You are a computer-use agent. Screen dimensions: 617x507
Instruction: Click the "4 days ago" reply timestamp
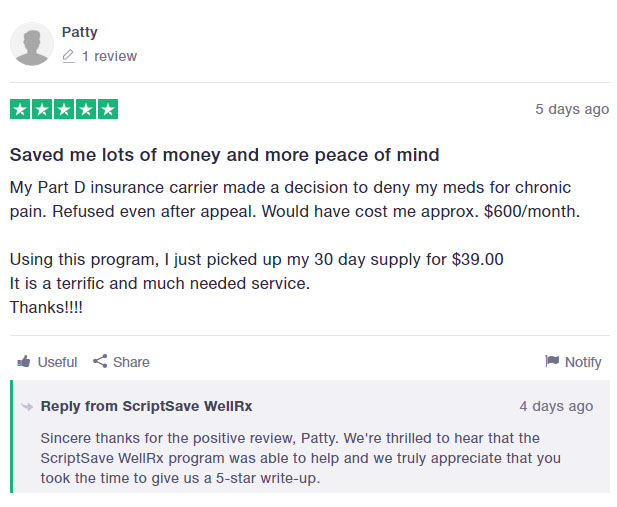pos(556,407)
